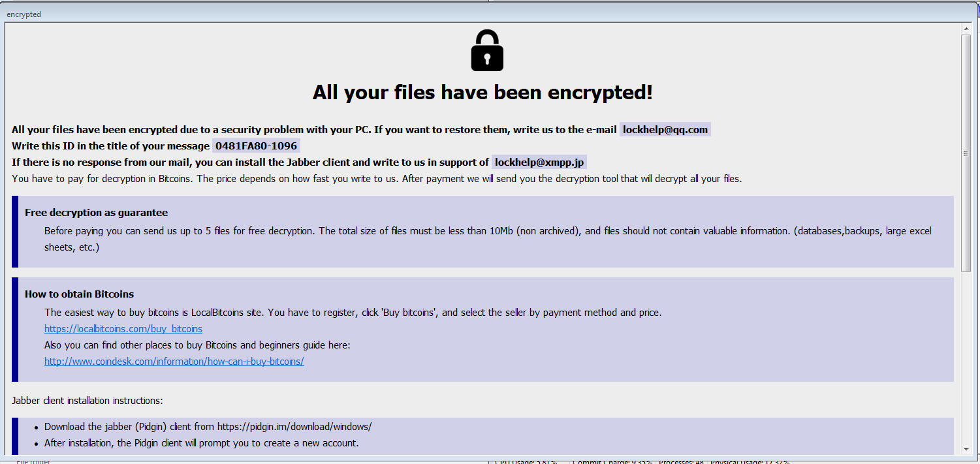Click the 'Free decryption as guarantee' heading

click(x=97, y=213)
